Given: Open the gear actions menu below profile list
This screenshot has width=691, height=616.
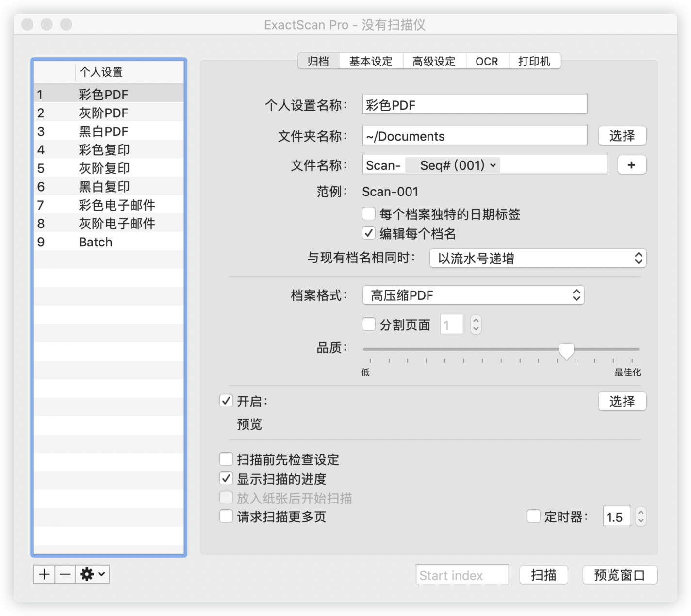Looking at the screenshot, I should pyautogui.click(x=92, y=574).
